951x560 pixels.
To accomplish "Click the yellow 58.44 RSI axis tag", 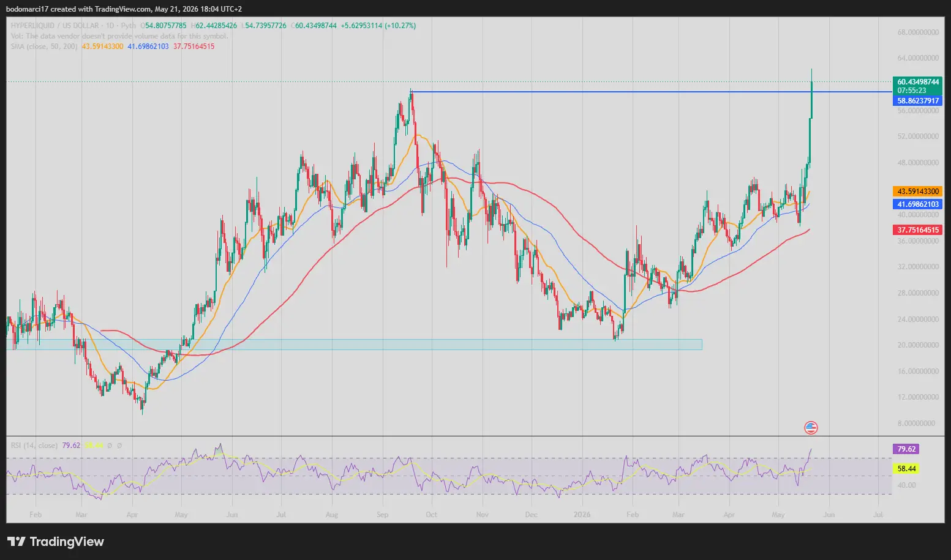I will point(906,469).
